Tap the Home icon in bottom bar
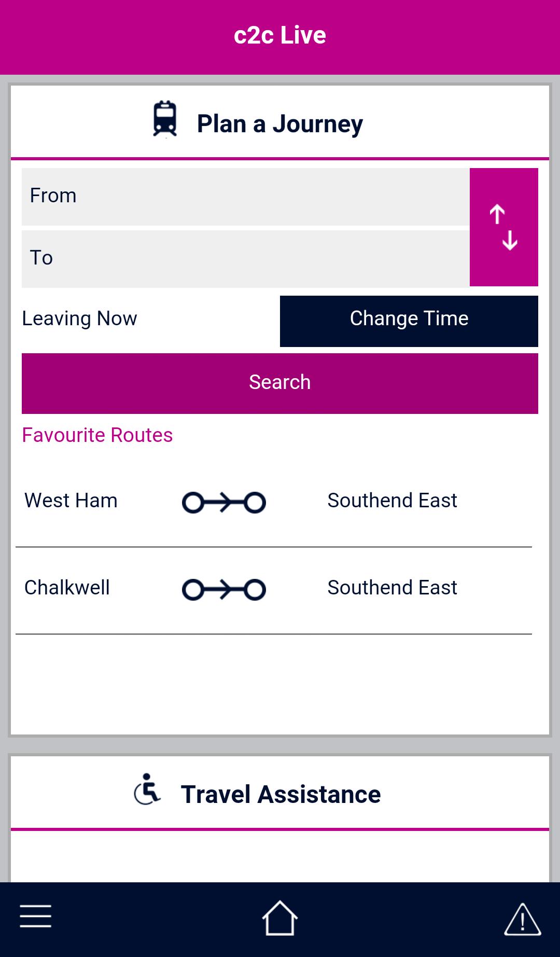 pos(279,918)
